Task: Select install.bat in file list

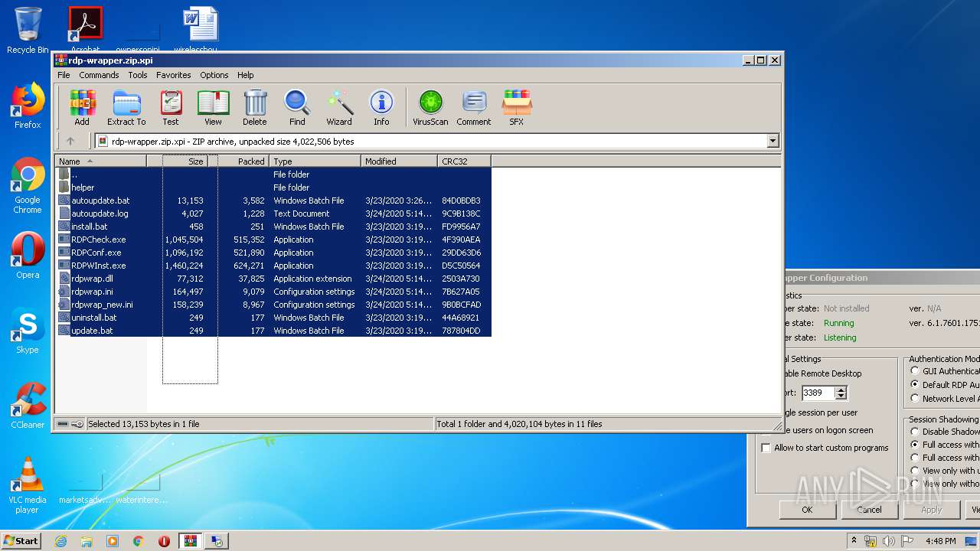Action: click(273, 227)
